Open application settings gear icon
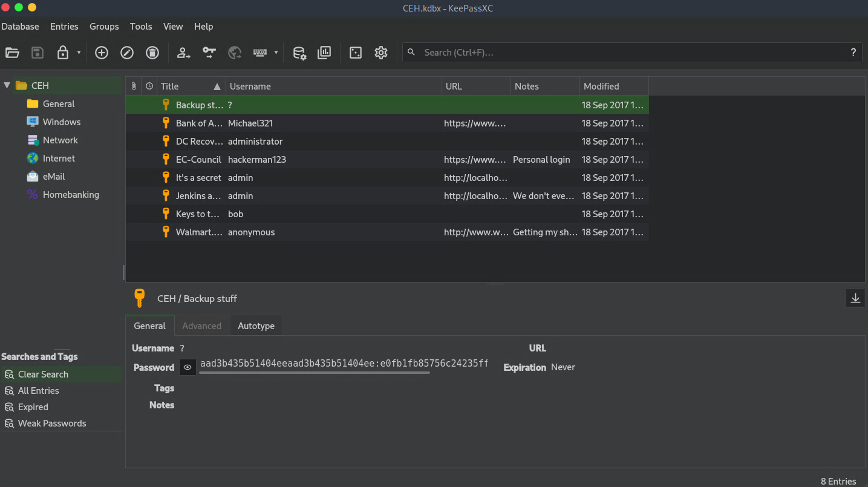This screenshot has width=868, height=487. (x=381, y=53)
